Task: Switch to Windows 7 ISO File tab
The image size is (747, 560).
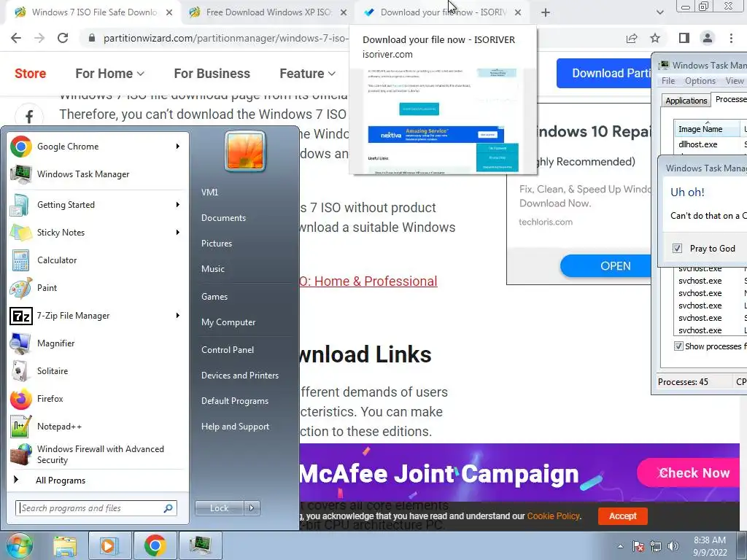Action: 94,12
